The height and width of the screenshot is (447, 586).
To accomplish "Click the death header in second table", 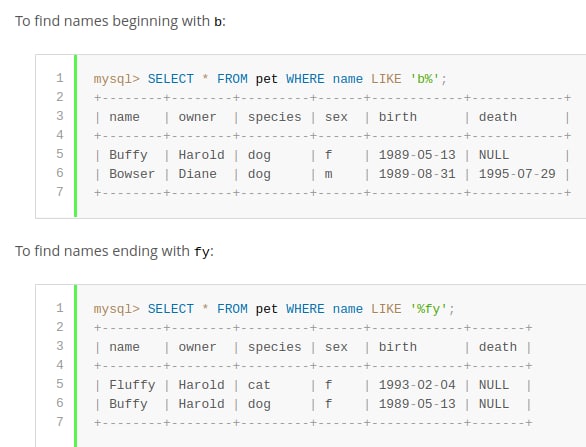I will (498, 347).
